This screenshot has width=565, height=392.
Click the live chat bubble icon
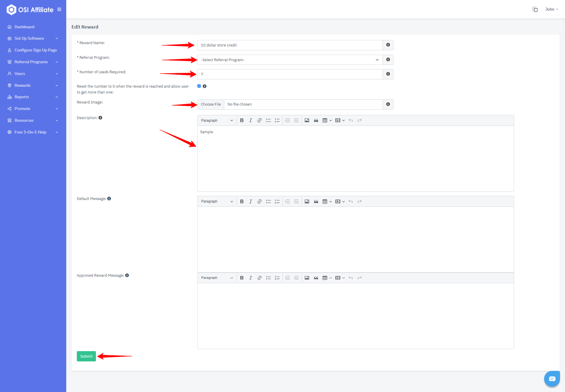[x=552, y=378]
